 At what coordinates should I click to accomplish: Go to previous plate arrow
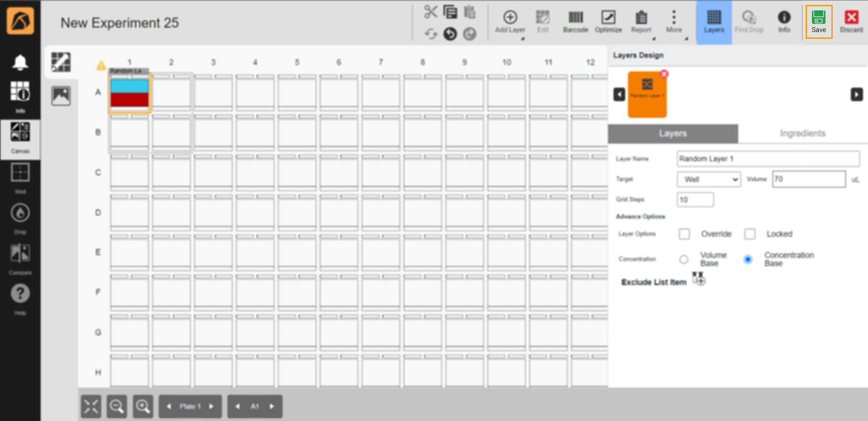pyautogui.click(x=169, y=407)
